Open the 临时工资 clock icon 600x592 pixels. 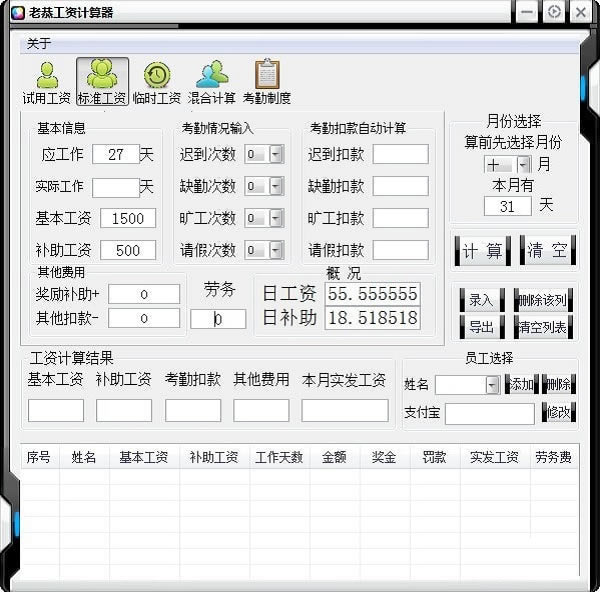157,82
